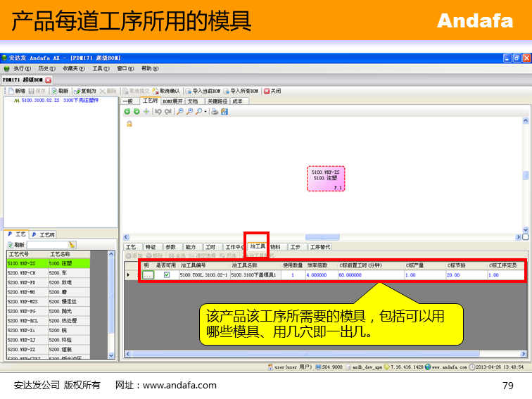Switch to the 治工具 tab
The width and height of the screenshot is (532, 399).
(x=258, y=247)
